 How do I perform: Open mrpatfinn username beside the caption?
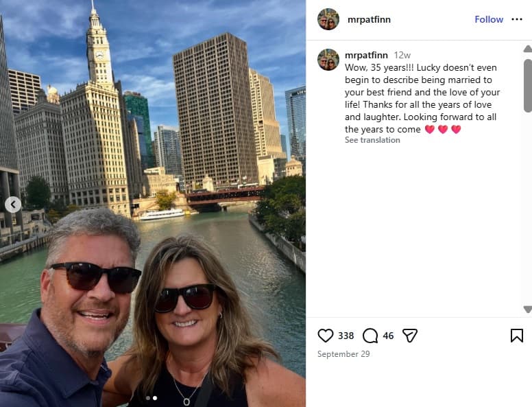366,55
